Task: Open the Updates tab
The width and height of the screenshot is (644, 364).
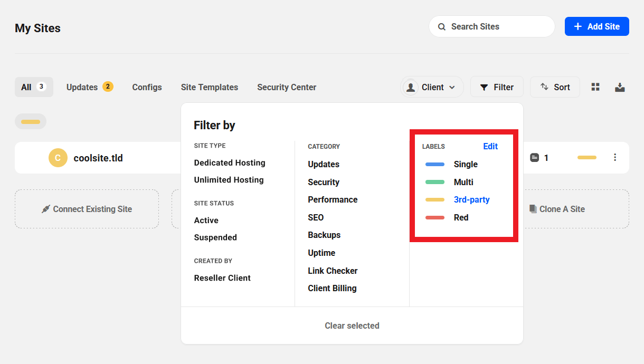Action: tap(90, 87)
